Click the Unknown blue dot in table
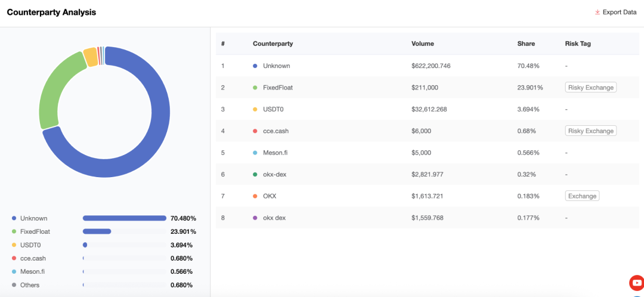Image resolution: width=644 pixels, height=297 pixels. tap(255, 66)
